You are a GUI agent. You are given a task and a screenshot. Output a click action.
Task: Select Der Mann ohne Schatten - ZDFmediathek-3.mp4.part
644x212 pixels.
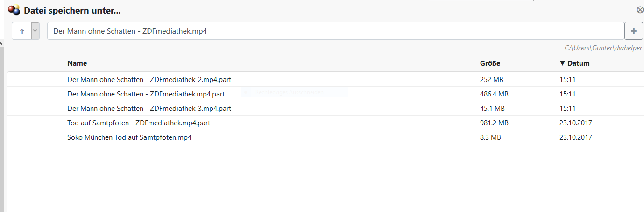(149, 109)
